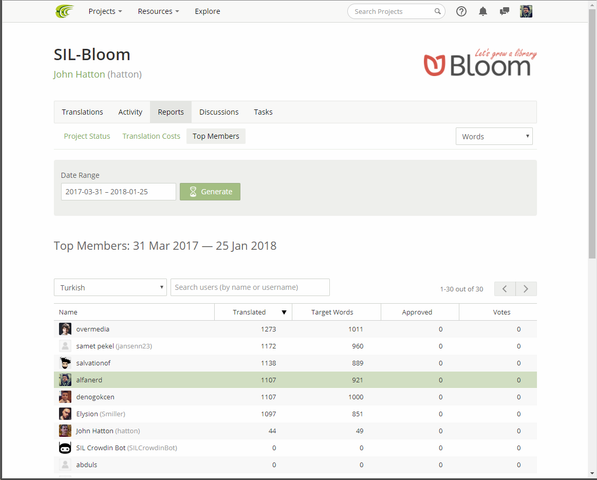Switch to the Activity tab
This screenshot has width=597, height=480.
(130, 112)
